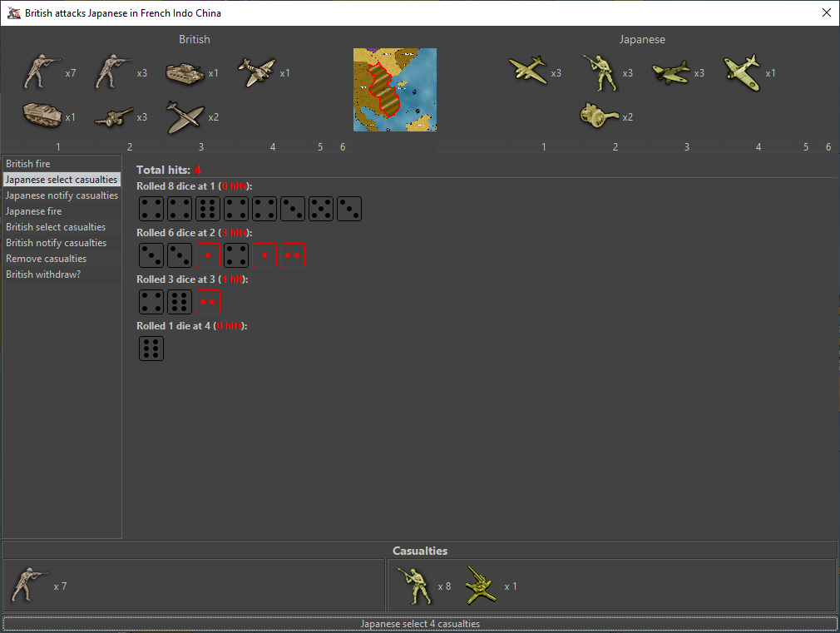Click the Japanese artillery x2 icon
The height and width of the screenshot is (633, 840).
(599, 116)
